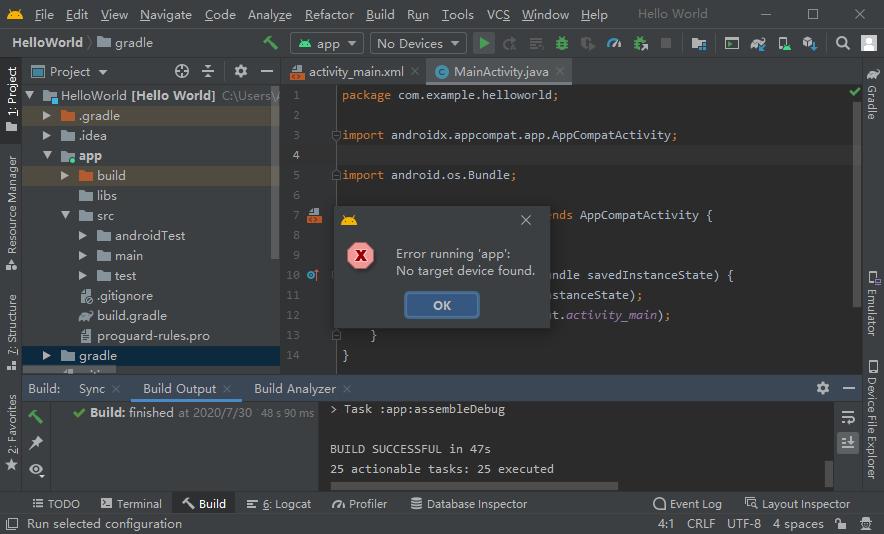Image resolution: width=884 pixels, height=534 pixels.
Task: Select proguard-rules.pro file
Action: (x=153, y=336)
